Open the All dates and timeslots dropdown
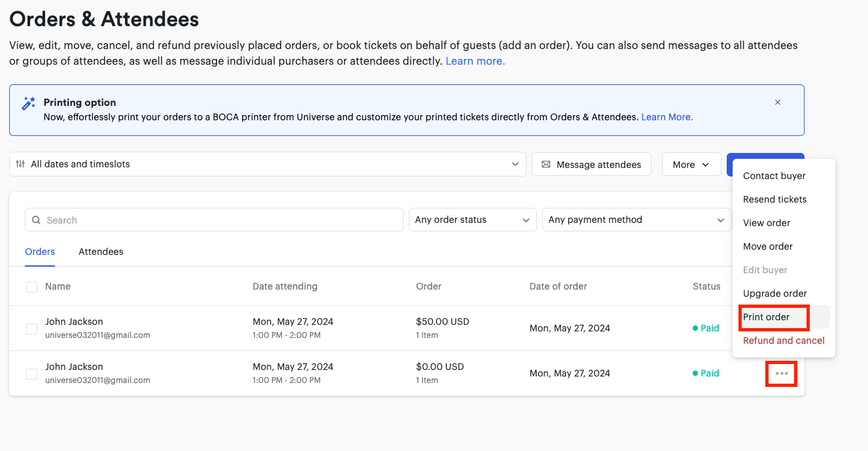Screen dimensions: 868x451 (268, 164)
